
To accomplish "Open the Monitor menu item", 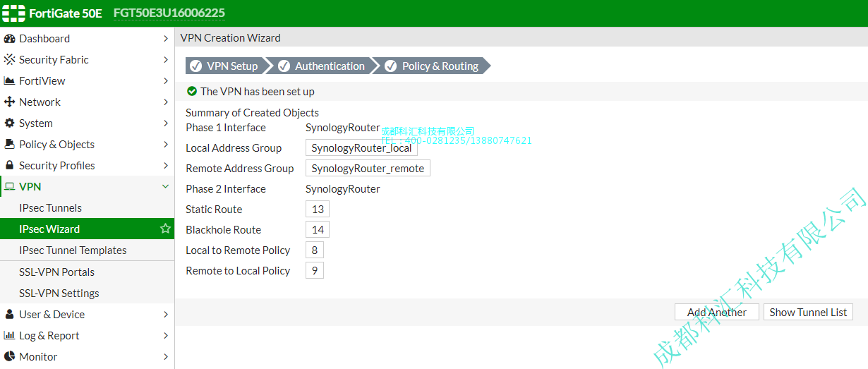I will [x=87, y=357].
